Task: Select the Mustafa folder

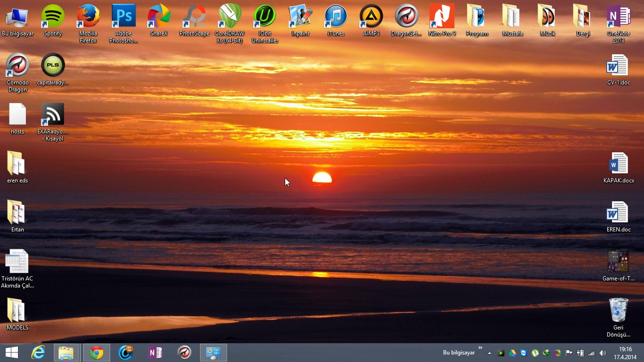Action: tap(512, 21)
